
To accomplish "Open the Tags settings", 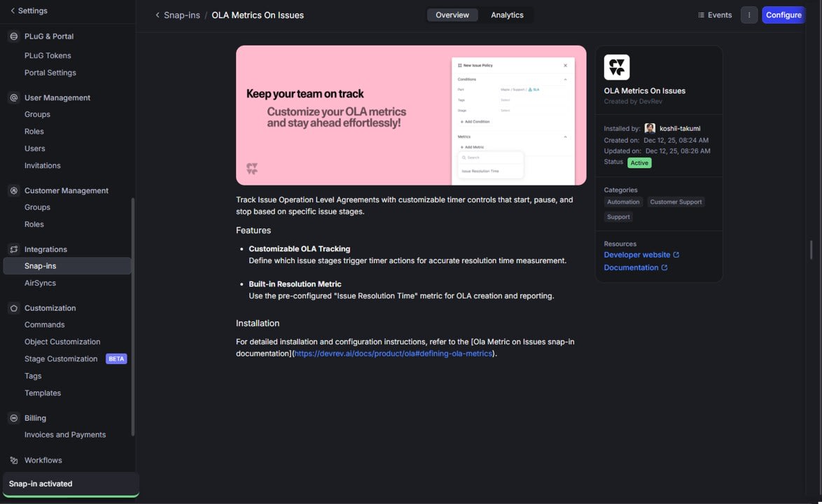I will click(x=33, y=376).
